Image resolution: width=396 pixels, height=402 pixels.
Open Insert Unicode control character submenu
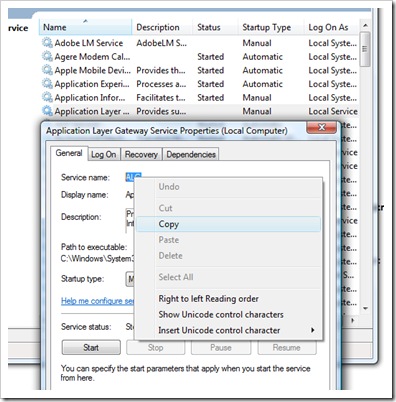pos(228,330)
